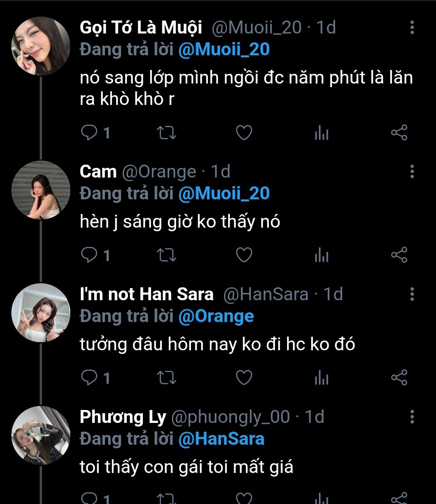
Task: Reply to Cam's tweet
Action: click(x=89, y=255)
